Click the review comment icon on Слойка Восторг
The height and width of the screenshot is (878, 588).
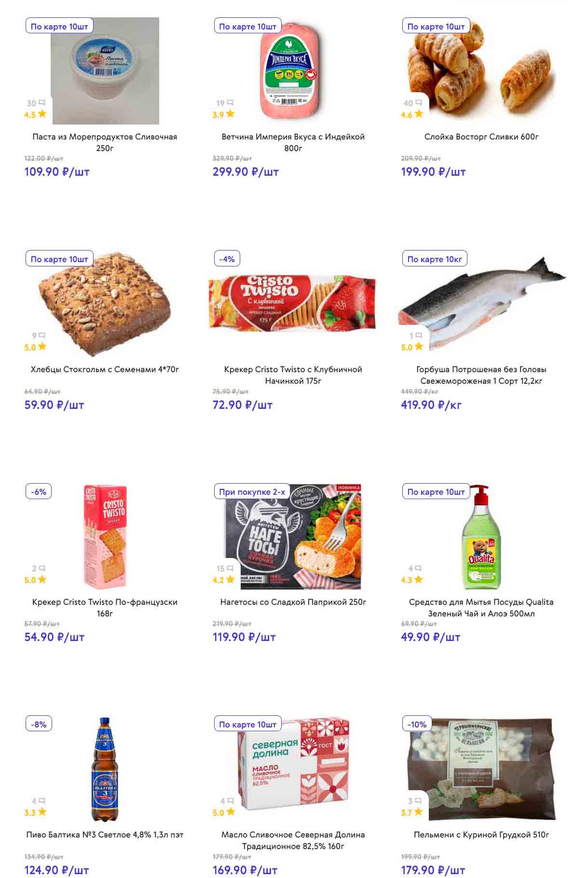(419, 103)
